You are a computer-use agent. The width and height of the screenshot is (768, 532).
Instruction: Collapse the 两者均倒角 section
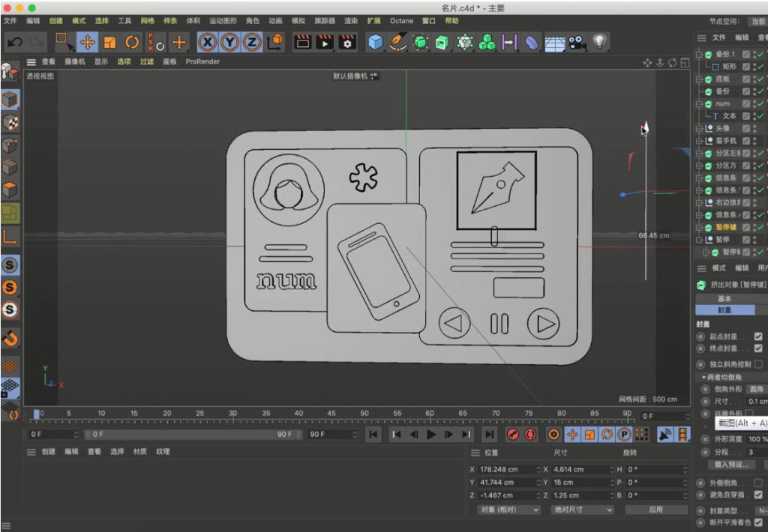point(703,377)
